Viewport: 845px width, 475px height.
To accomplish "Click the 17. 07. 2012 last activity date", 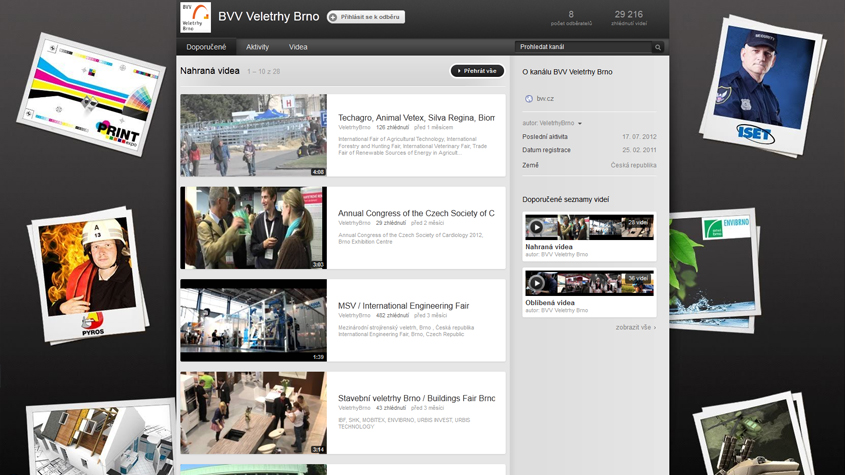I will 639,137.
